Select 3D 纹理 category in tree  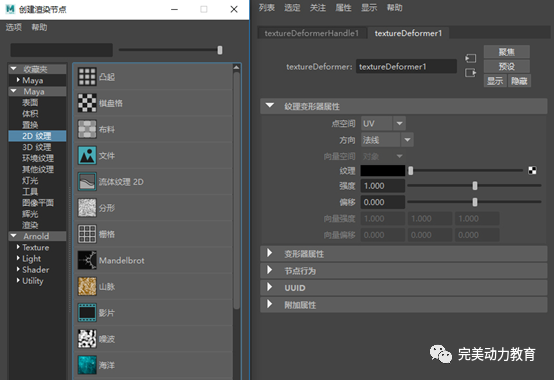click(37, 147)
